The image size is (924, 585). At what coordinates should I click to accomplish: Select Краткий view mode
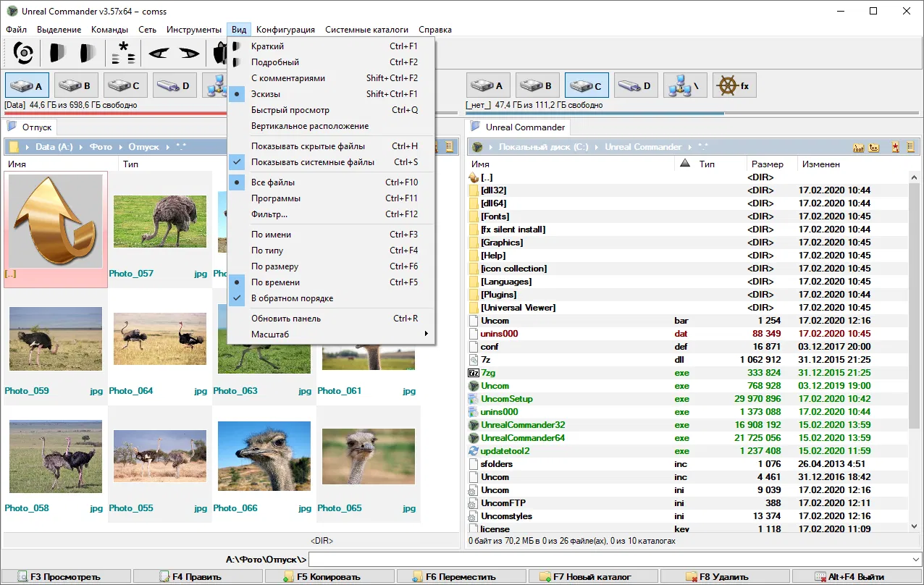331,46
